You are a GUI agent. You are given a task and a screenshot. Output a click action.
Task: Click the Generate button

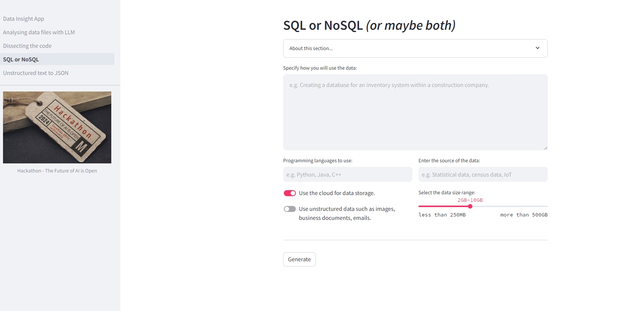tap(299, 259)
